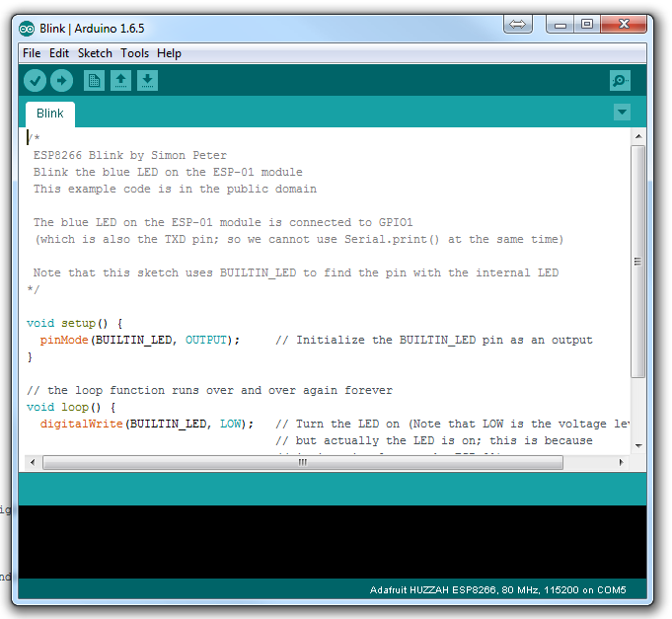
Task: Open the Edit menu
Action: (x=59, y=53)
